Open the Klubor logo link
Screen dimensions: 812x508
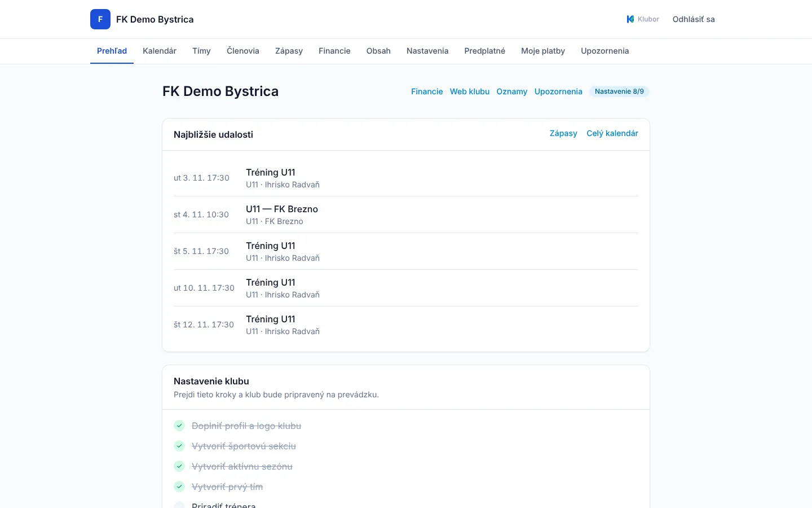(x=643, y=19)
